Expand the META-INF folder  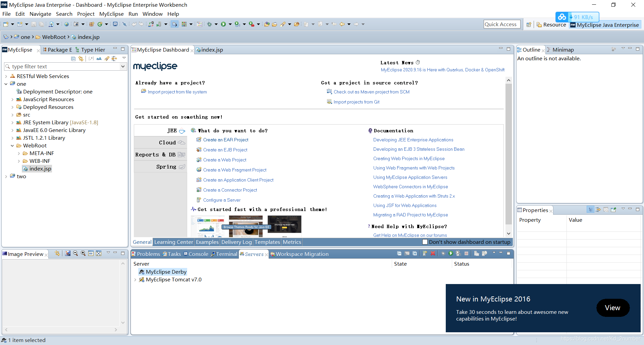coord(19,153)
